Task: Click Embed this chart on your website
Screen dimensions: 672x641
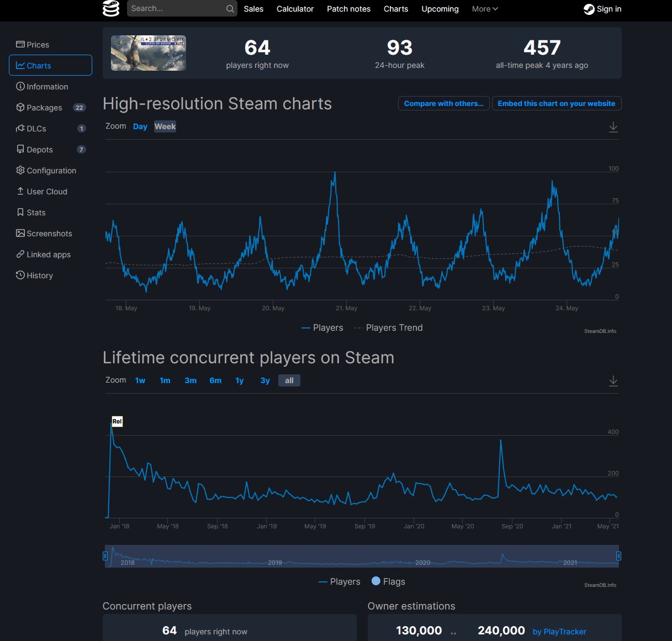Action: pyautogui.click(x=556, y=103)
